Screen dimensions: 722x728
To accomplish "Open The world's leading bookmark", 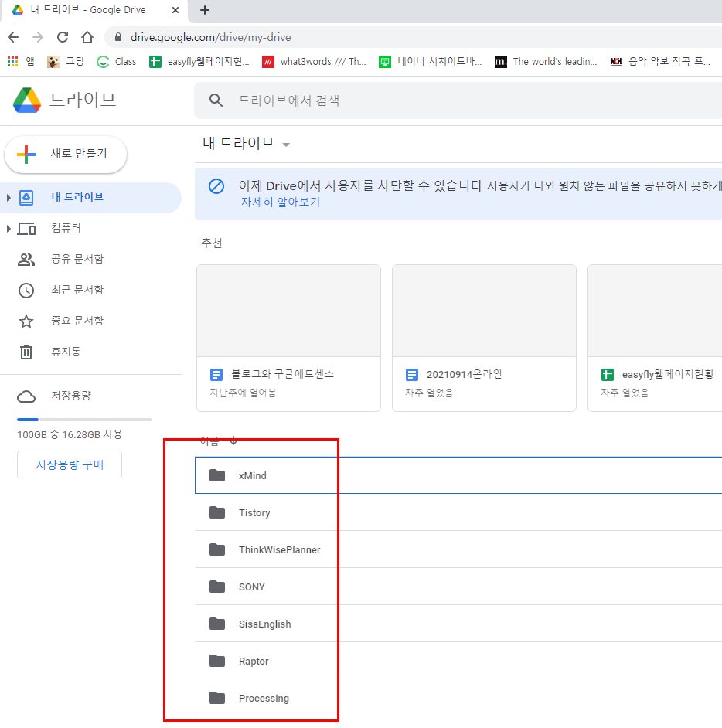I will [x=546, y=61].
